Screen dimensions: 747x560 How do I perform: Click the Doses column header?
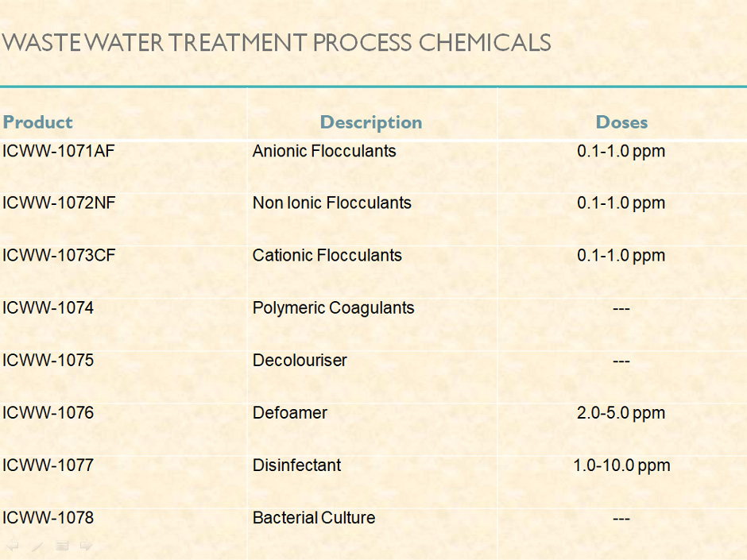pyautogui.click(x=621, y=122)
